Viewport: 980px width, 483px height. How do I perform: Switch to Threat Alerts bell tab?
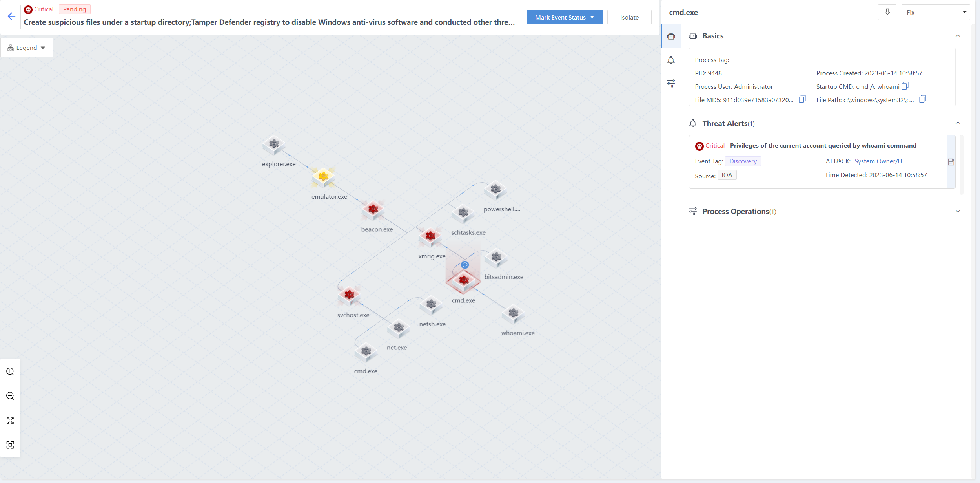pos(671,60)
